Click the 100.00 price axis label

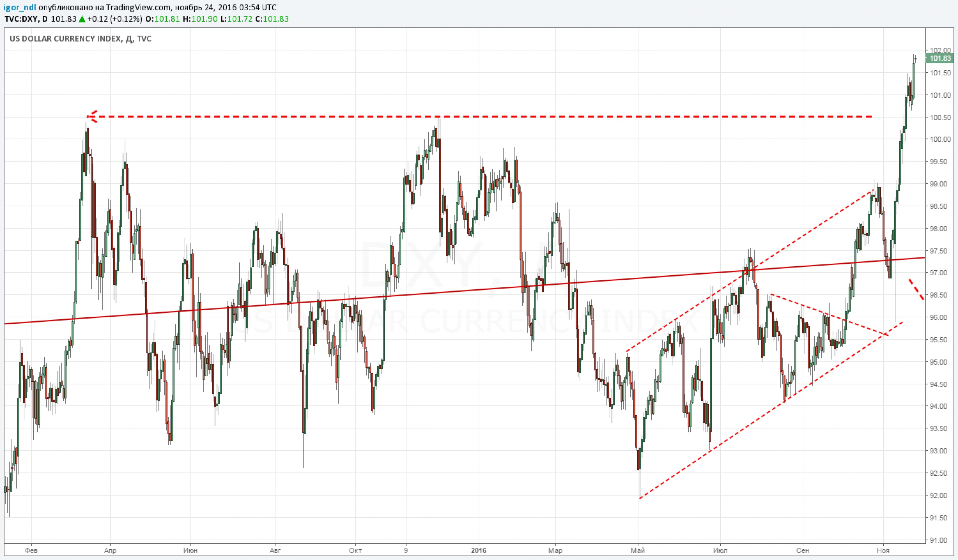coord(940,139)
